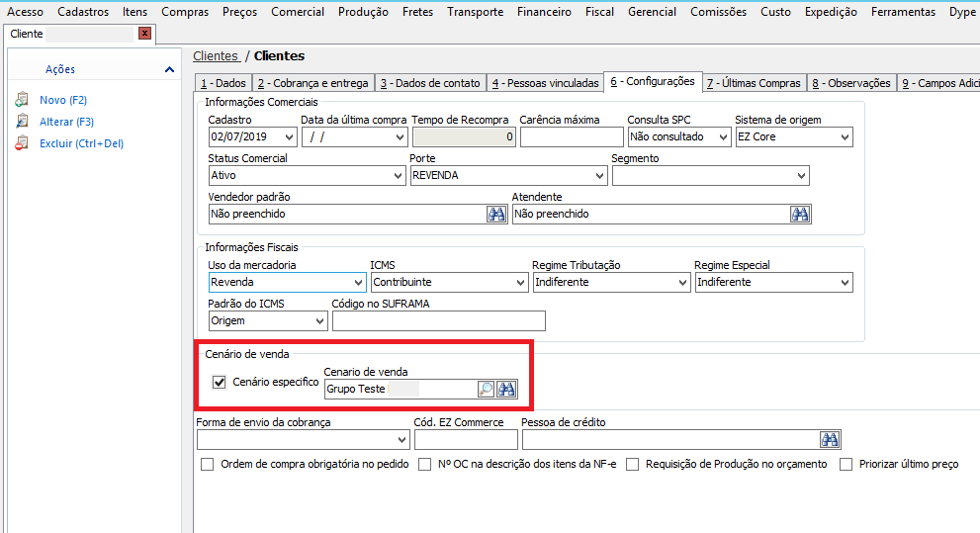Open the Gerencial menu
Screen dimensions: 980x533
652,12
